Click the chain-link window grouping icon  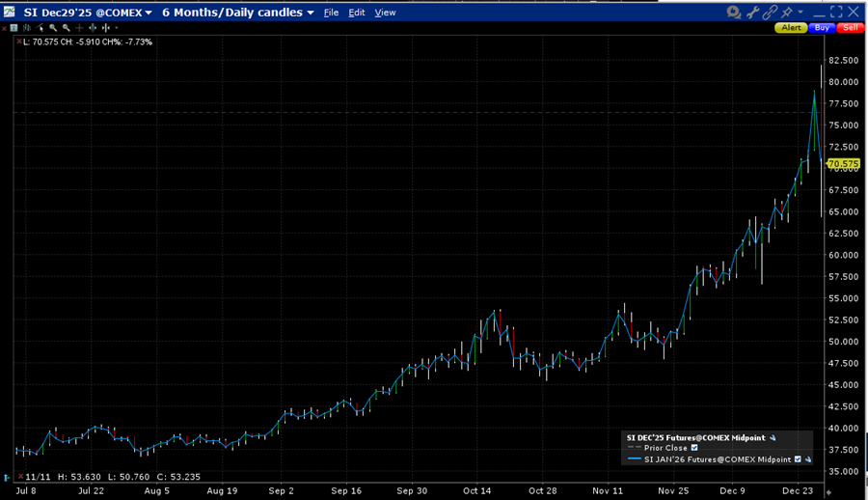pyautogui.click(x=770, y=12)
